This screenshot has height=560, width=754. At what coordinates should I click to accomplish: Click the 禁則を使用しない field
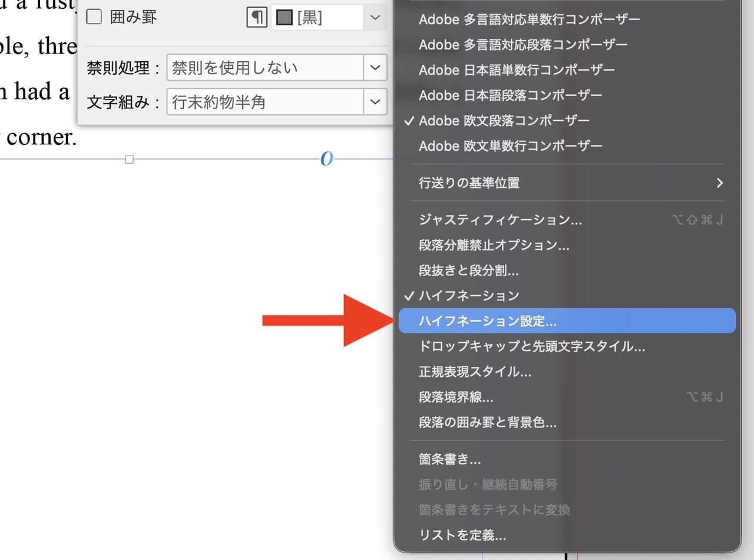pos(265,68)
